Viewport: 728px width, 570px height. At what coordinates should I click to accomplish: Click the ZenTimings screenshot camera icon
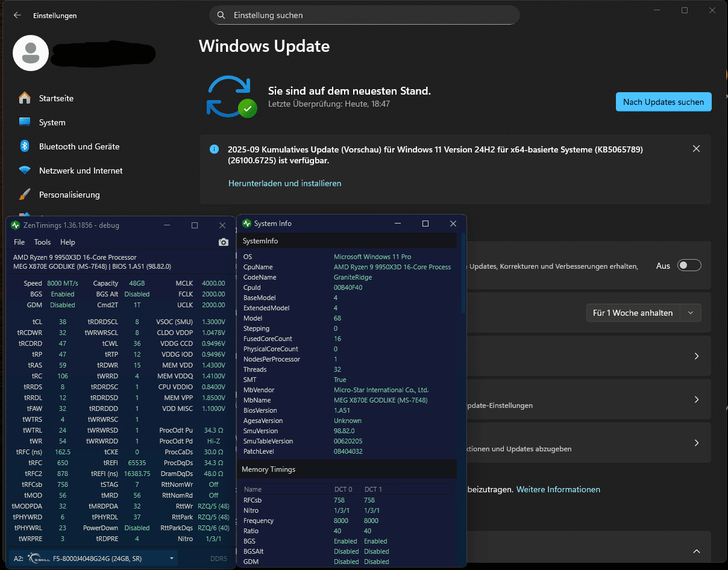tap(224, 242)
